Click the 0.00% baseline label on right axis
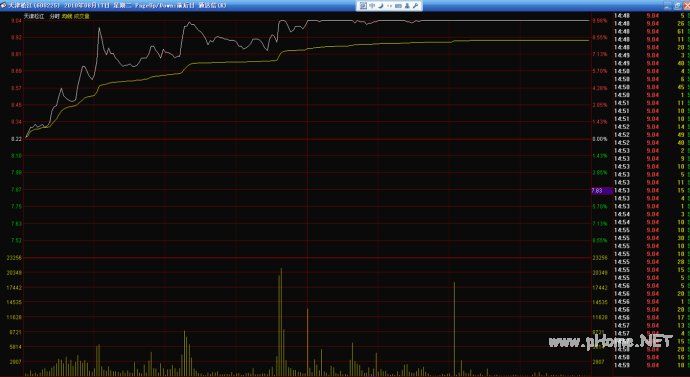 click(x=600, y=139)
